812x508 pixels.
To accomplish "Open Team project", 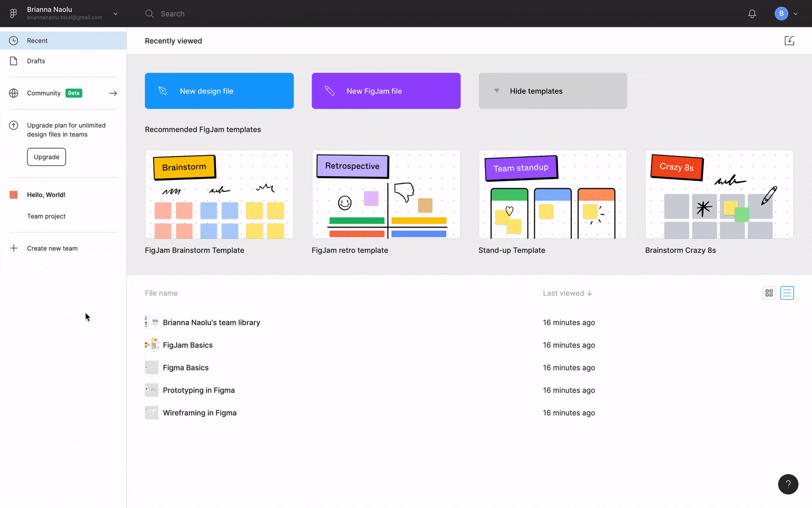I will (46, 216).
